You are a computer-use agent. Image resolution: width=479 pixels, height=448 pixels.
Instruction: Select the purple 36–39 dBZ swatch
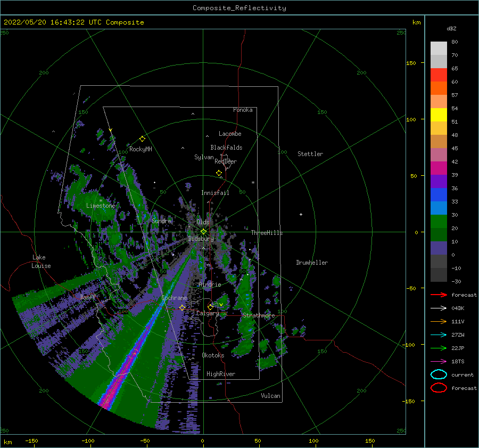pyautogui.click(x=439, y=181)
